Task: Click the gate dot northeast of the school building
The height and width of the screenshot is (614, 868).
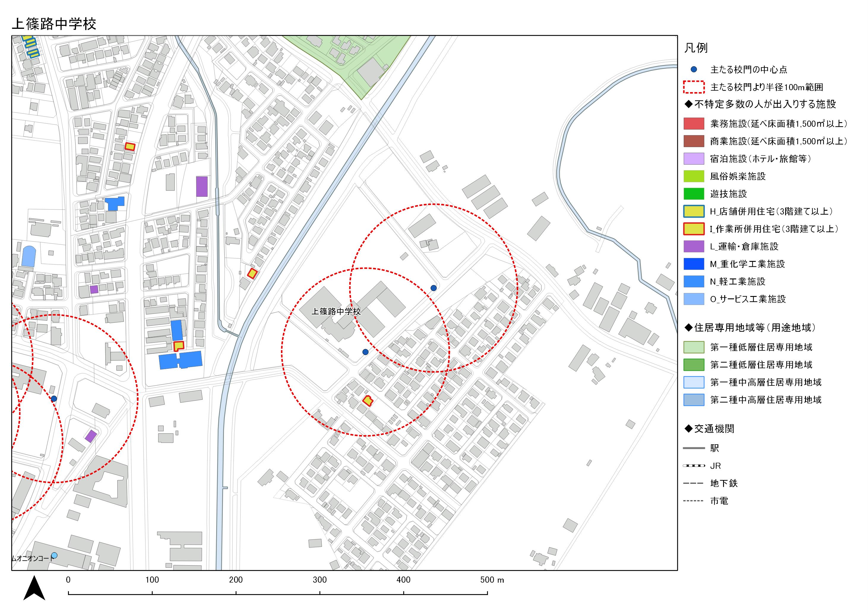Action: tap(434, 288)
